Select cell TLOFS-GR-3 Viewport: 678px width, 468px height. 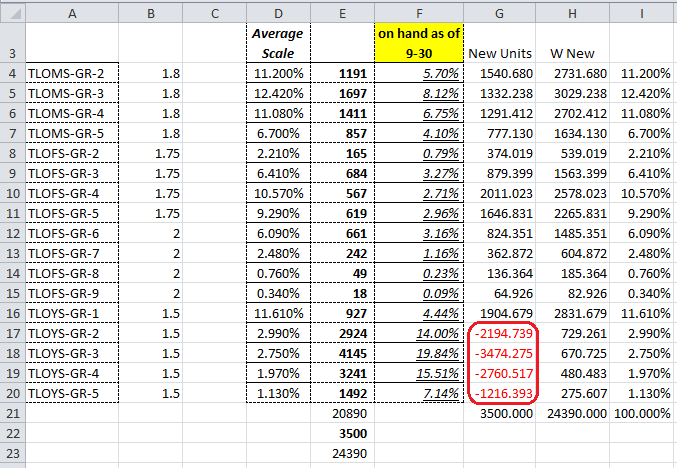click(72, 173)
